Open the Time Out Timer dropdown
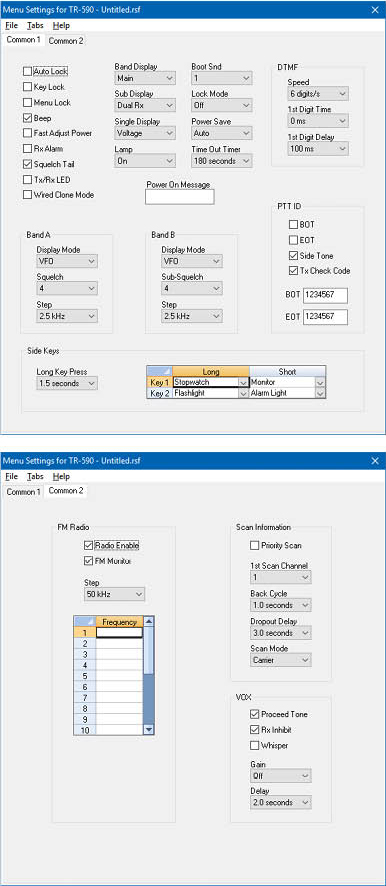 tap(222, 160)
